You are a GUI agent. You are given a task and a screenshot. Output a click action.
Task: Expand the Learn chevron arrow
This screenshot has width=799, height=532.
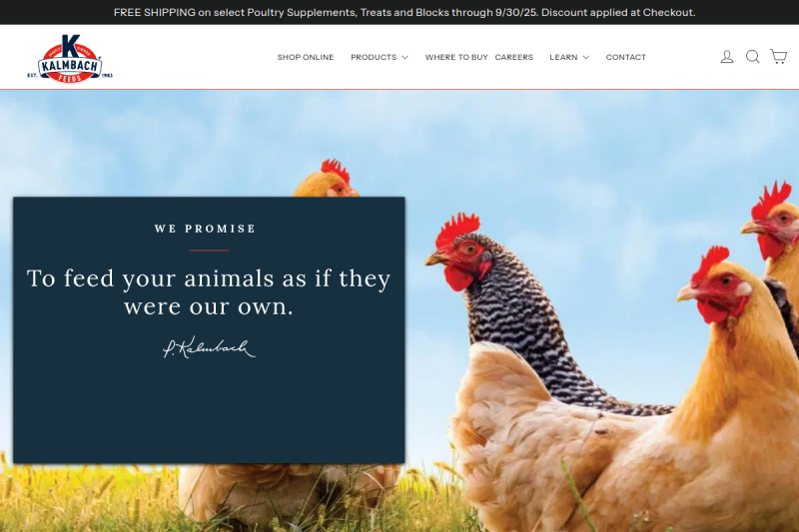(586, 58)
